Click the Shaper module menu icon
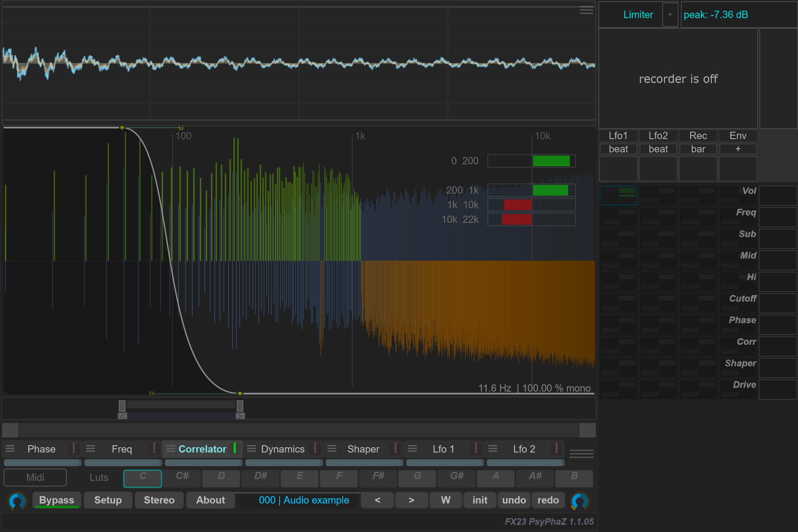This screenshot has height=532, width=798. click(332, 449)
